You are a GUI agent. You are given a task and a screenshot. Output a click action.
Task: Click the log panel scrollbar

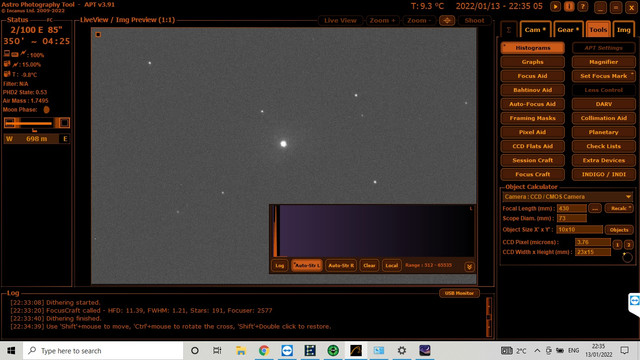[x=489, y=318]
